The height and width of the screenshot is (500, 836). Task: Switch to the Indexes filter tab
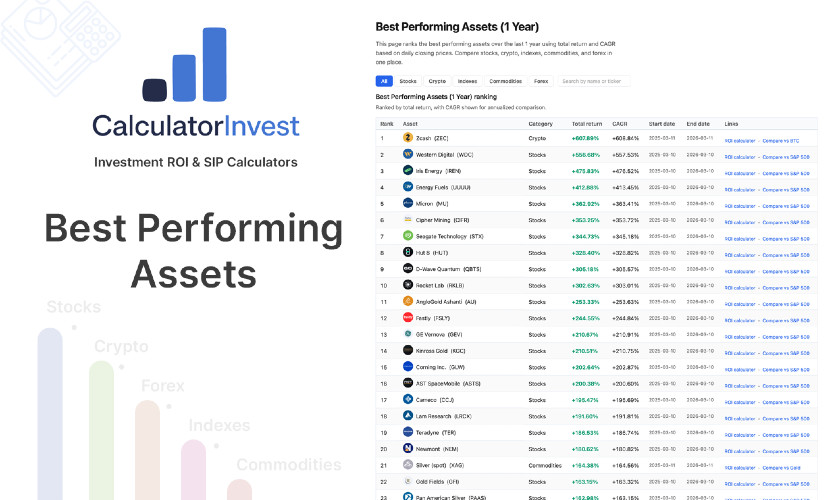point(467,81)
